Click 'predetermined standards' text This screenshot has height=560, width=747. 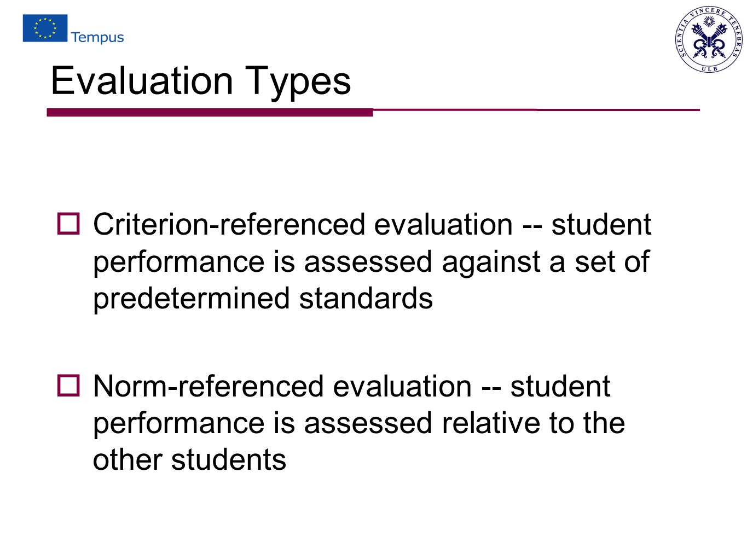pos(263,299)
